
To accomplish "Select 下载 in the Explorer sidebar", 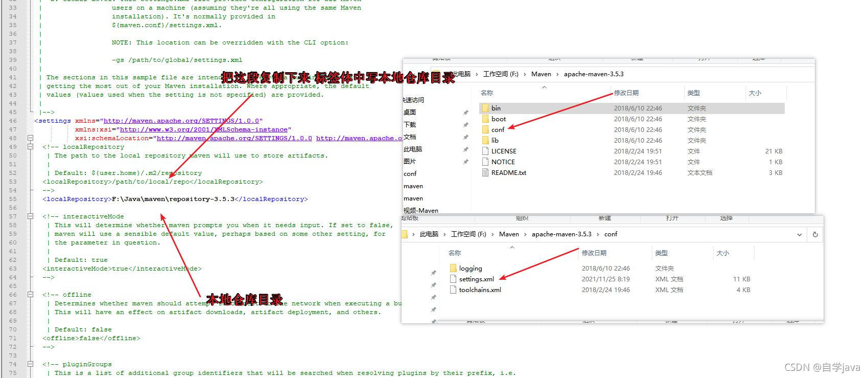I will (x=410, y=125).
